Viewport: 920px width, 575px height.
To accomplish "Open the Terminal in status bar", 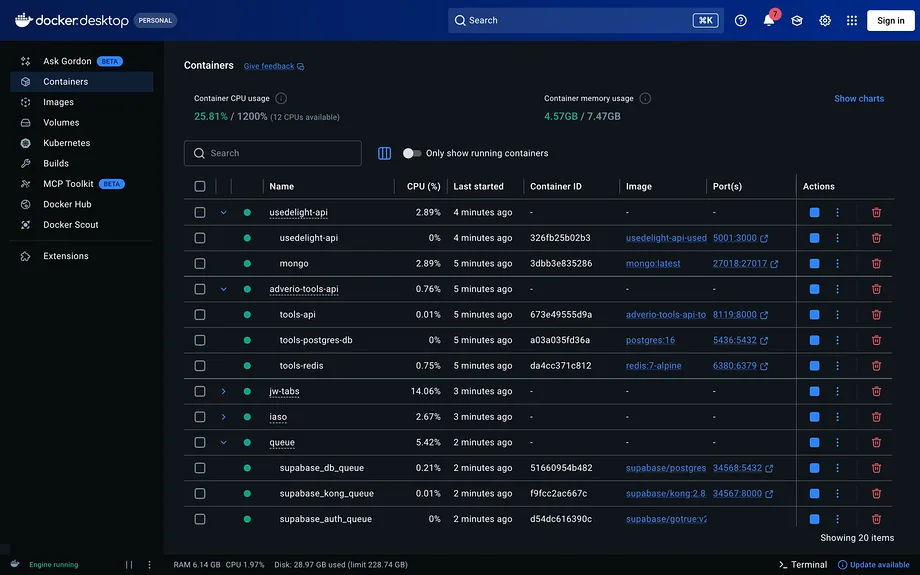I will click(803, 564).
